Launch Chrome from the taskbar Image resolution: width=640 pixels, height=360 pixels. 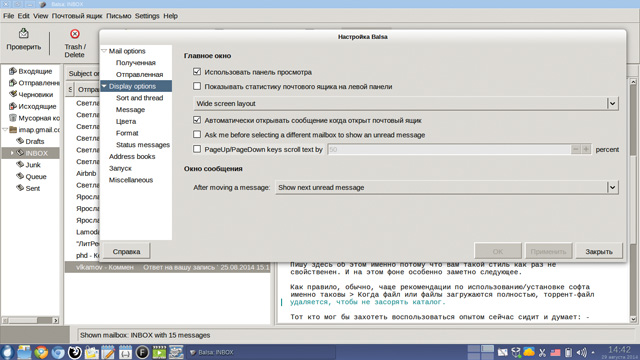point(41,352)
